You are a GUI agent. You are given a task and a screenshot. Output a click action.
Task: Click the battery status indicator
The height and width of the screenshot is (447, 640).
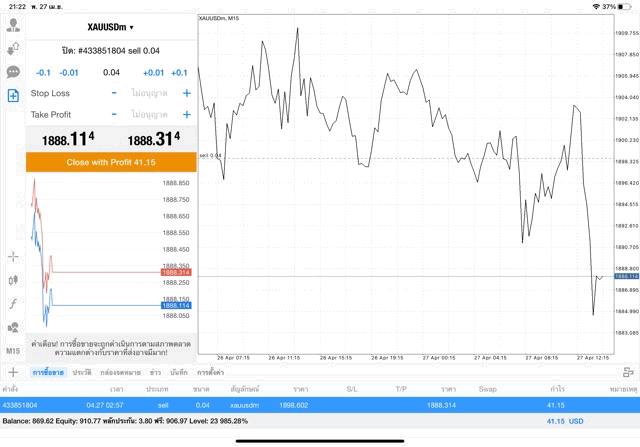624,7
